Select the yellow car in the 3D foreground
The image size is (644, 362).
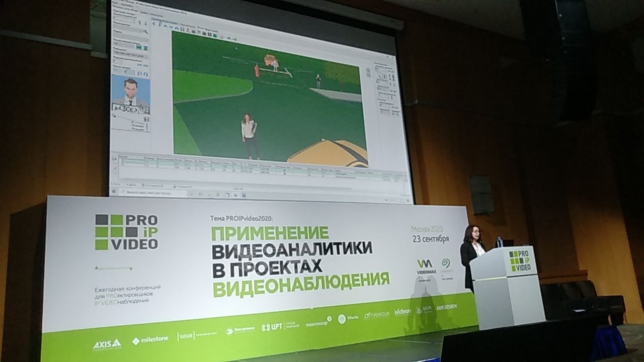328,153
